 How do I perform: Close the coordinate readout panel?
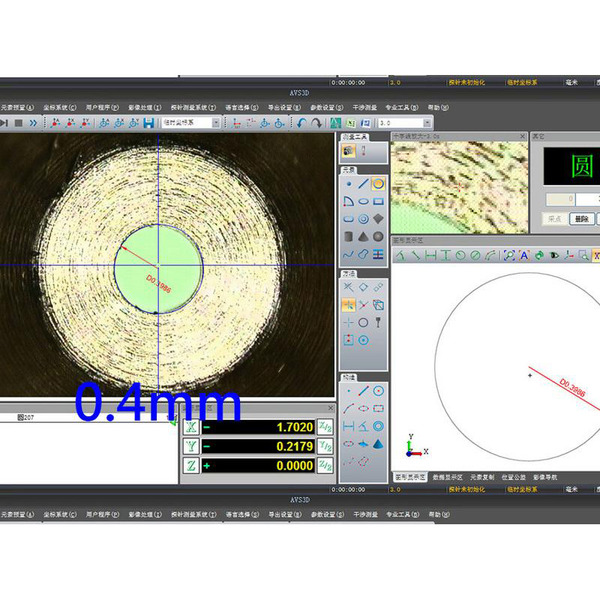[331, 408]
